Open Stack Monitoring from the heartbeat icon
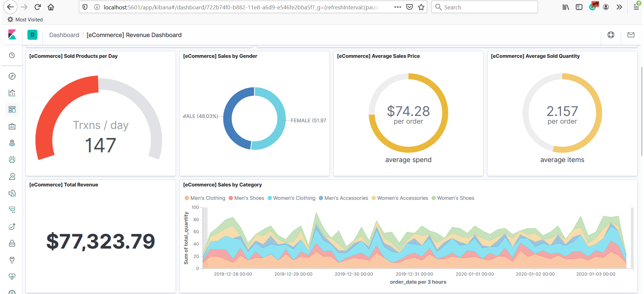 (x=12, y=277)
